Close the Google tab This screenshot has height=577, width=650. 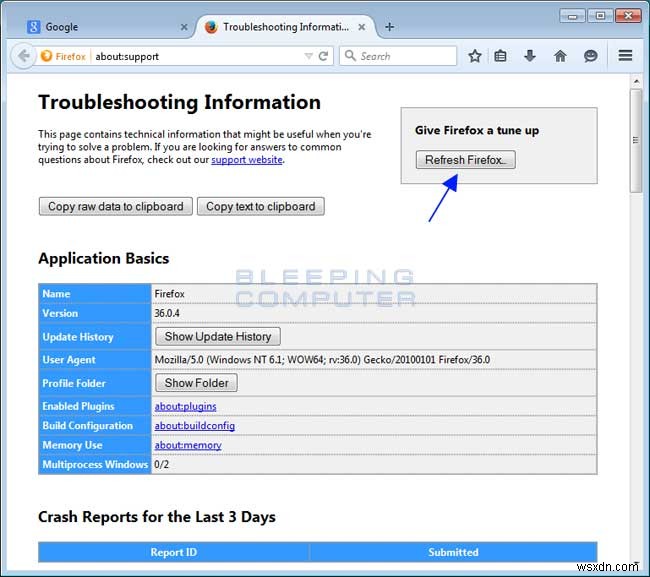(184, 27)
